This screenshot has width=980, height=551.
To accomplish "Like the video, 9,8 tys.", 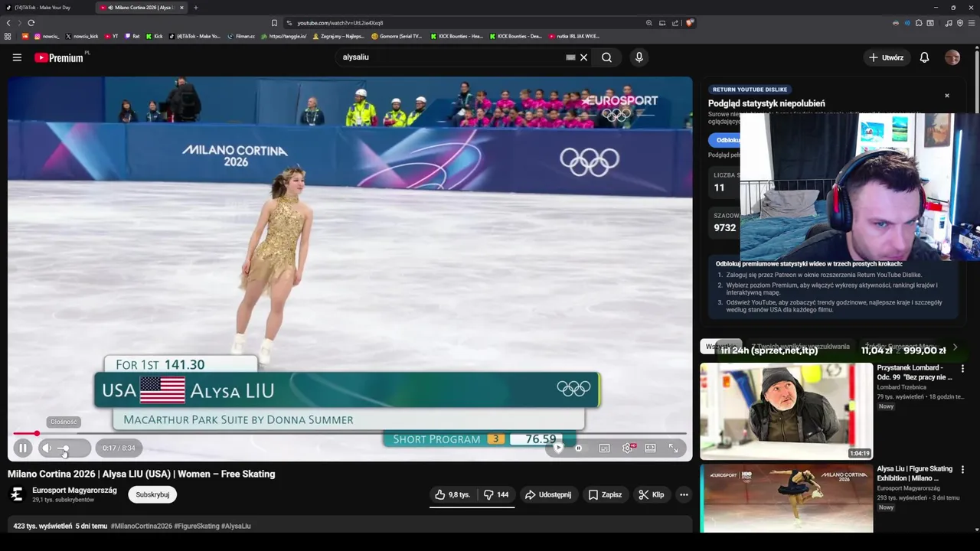I will (452, 495).
